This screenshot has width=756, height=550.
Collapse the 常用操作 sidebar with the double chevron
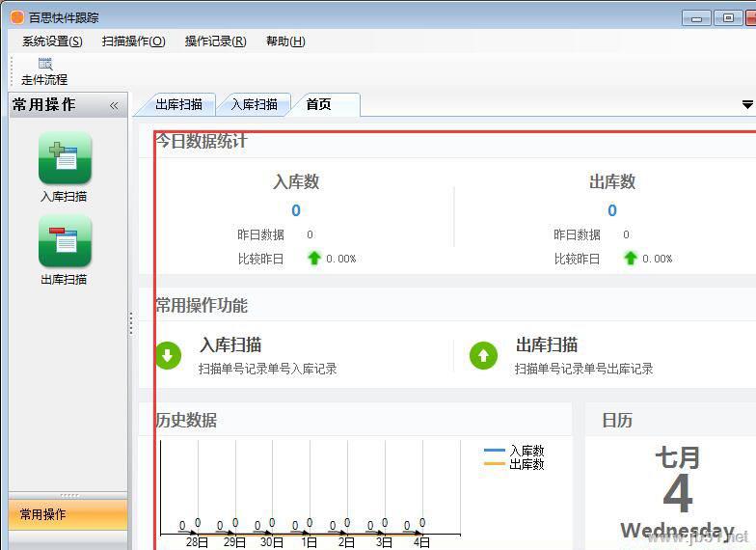(114, 105)
